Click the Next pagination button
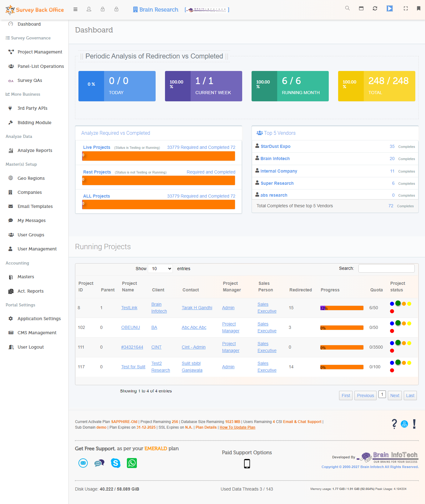 pyautogui.click(x=395, y=396)
